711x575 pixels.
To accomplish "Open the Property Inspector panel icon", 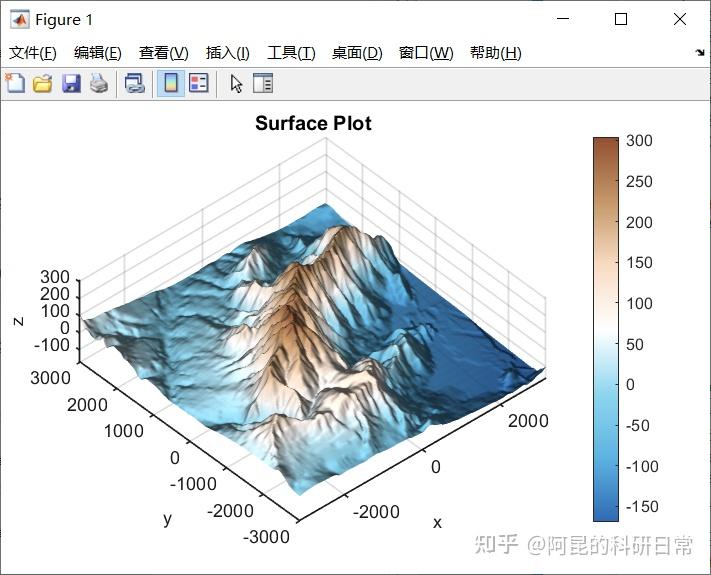I will pyautogui.click(x=263, y=83).
